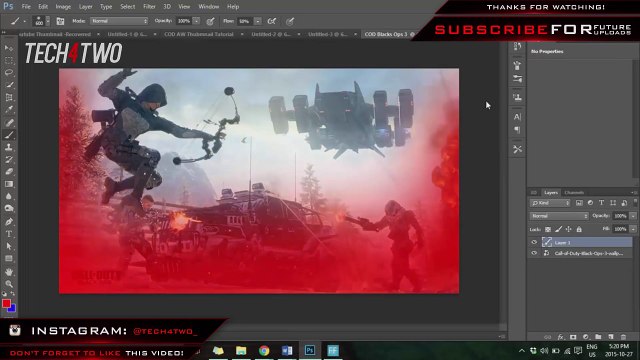The height and width of the screenshot is (360, 640).
Task: Switch to the Untitled-2 document tab
Action: (x=271, y=34)
